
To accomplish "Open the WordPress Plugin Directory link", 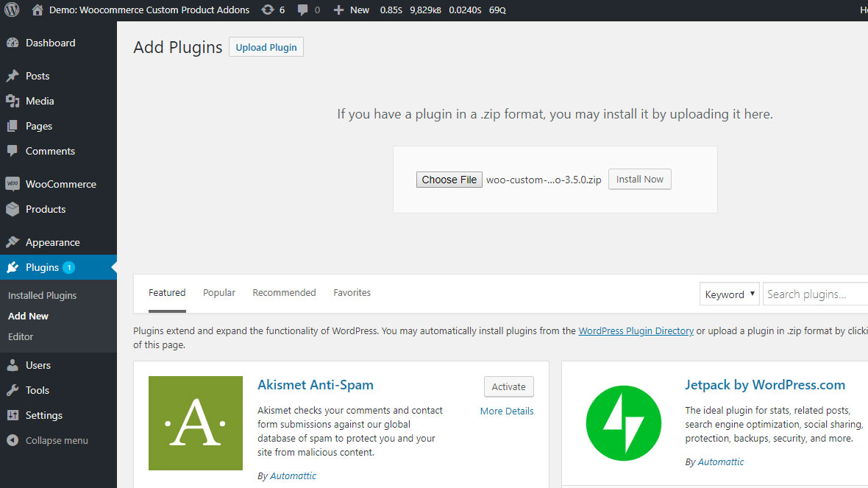I will (636, 330).
